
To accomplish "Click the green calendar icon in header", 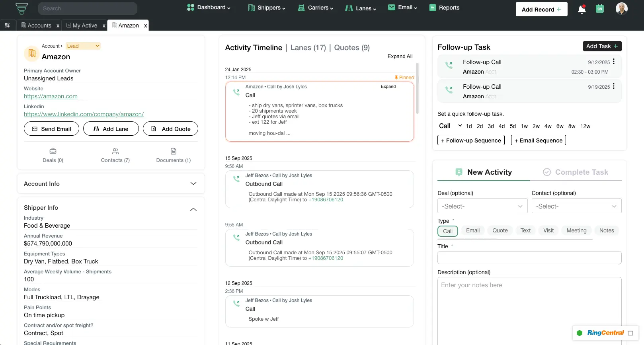I will click(x=600, y=9).
